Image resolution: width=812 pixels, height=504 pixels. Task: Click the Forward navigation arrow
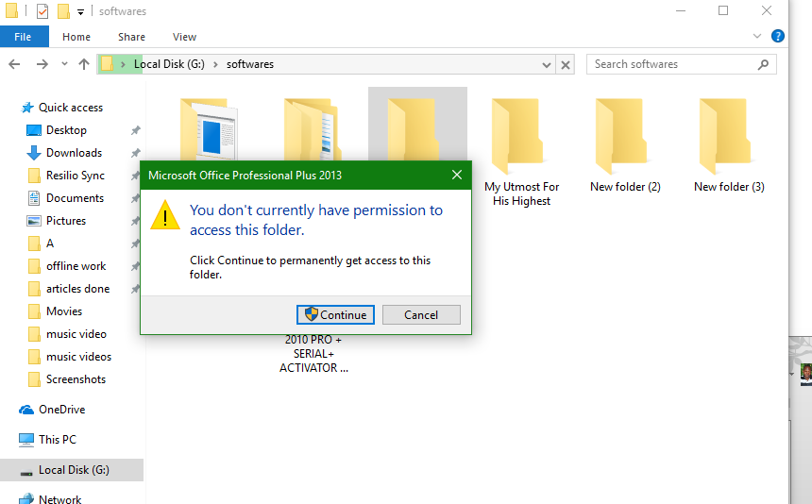[42, 64]
